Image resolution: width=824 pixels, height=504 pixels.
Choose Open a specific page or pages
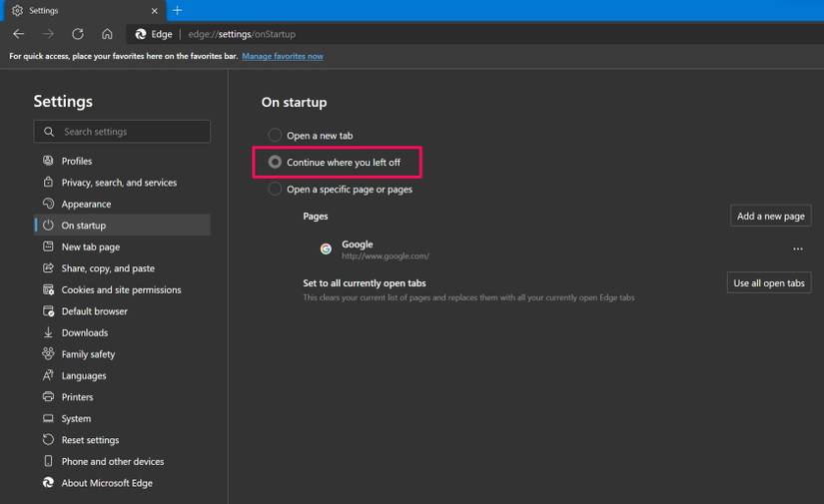pos(275,189)
